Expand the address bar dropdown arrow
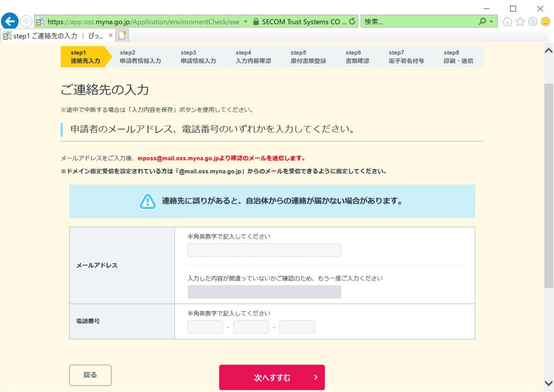 [245, 22]
